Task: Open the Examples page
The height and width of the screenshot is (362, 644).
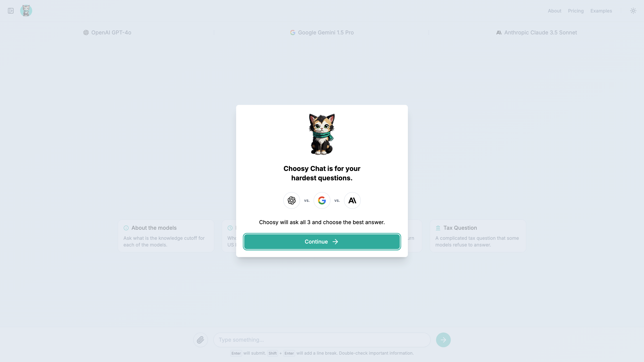Action: pos(601,11)
